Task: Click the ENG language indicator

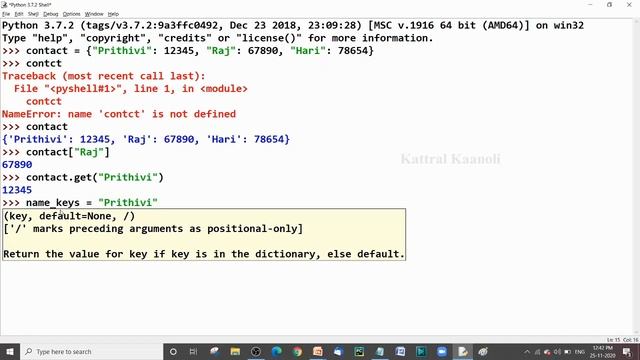Action: coord(580,352)
